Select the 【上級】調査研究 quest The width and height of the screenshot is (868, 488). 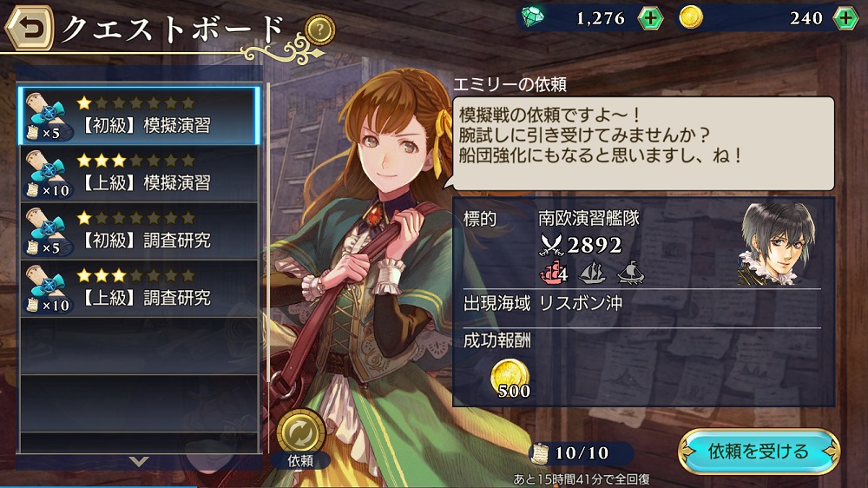[x=139, y=288]
